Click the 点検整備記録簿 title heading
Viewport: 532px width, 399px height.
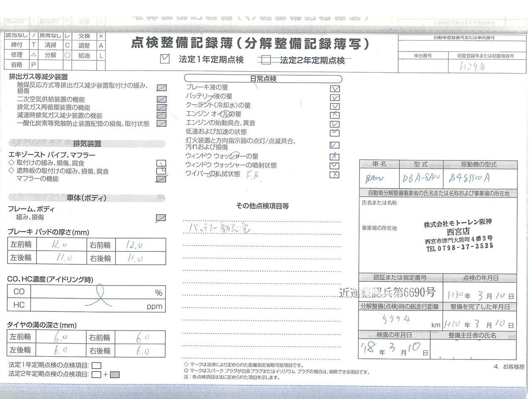coord(250,43)
